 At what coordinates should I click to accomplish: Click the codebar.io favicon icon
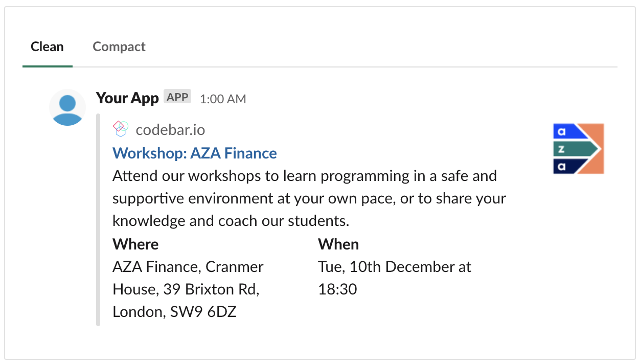(121, 129)
